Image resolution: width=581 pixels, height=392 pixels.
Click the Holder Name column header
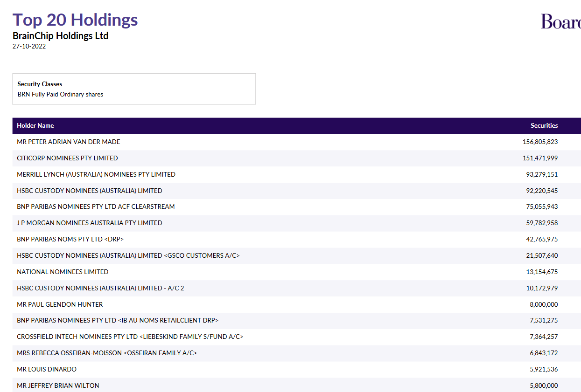pos(35,125)
